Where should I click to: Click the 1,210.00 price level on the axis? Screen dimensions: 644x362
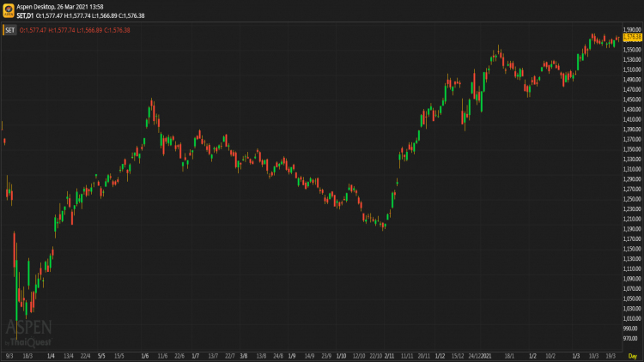pos(633,219)
